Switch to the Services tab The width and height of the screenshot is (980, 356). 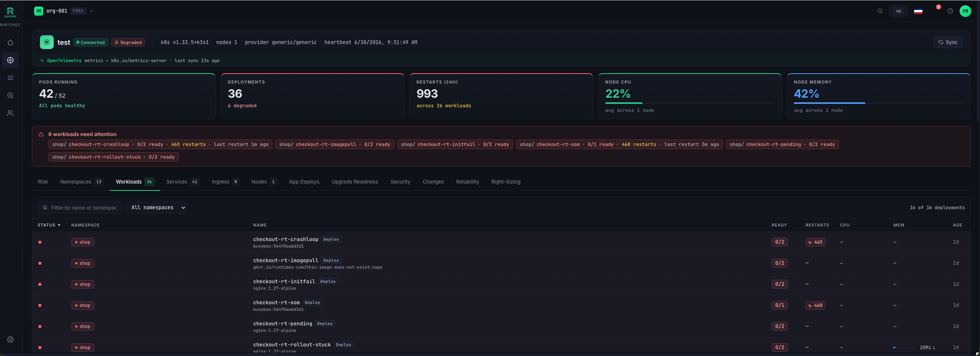click(x=183, y=182)
